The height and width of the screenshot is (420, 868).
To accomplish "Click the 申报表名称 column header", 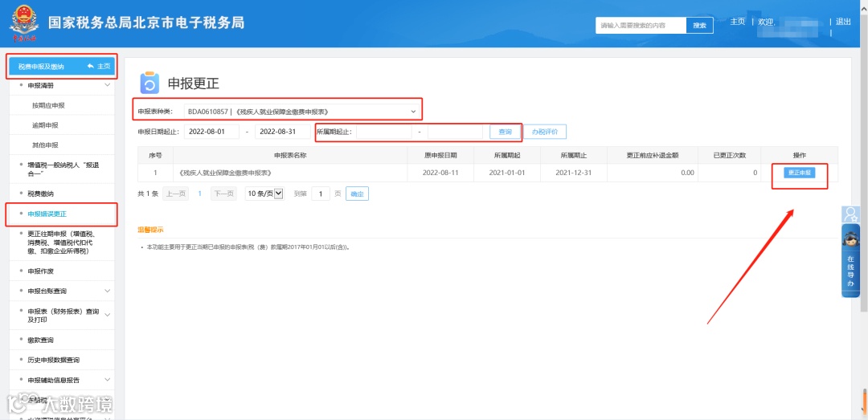I will point(290,156).
